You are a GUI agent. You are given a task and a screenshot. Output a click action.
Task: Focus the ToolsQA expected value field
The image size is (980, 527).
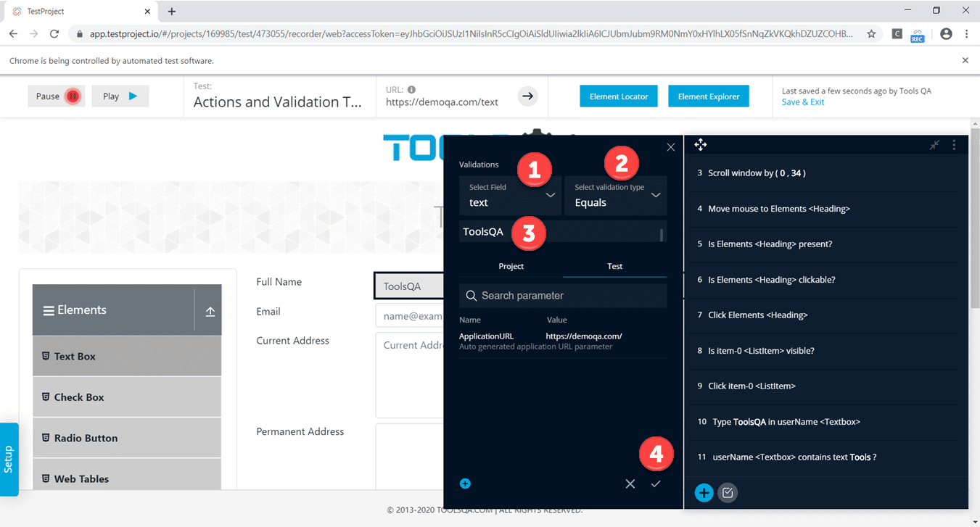click(563, 232)
